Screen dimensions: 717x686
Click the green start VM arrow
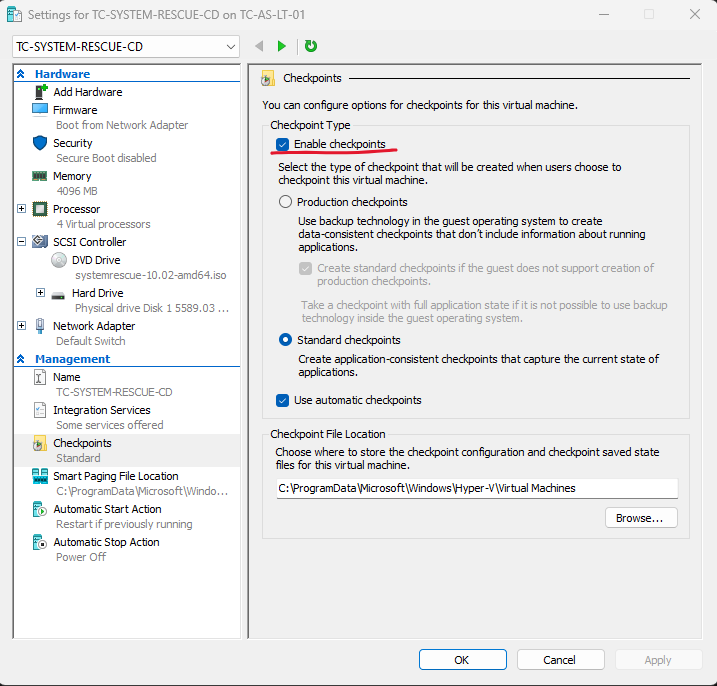coord(282,46)
